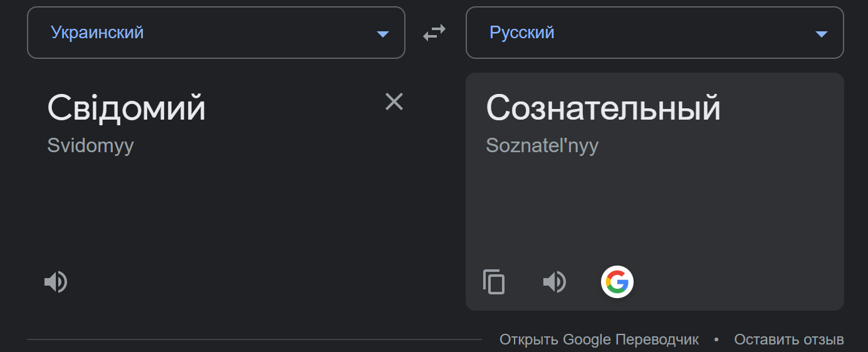Image resolution: width=868 pixels, height=352 pixels.
Task: Click the transliteration Soznatel'nyy
Action: click(x=543, y=146)
